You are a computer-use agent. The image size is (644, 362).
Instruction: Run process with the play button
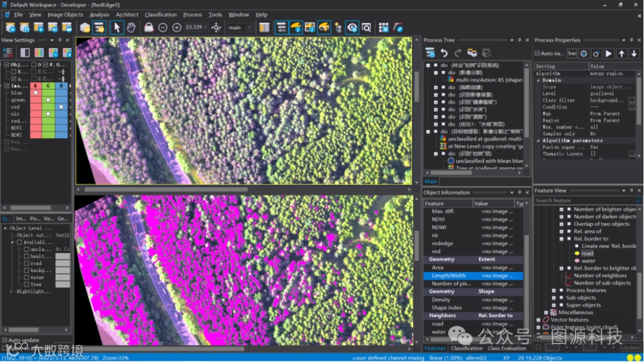tap(609, 54)
